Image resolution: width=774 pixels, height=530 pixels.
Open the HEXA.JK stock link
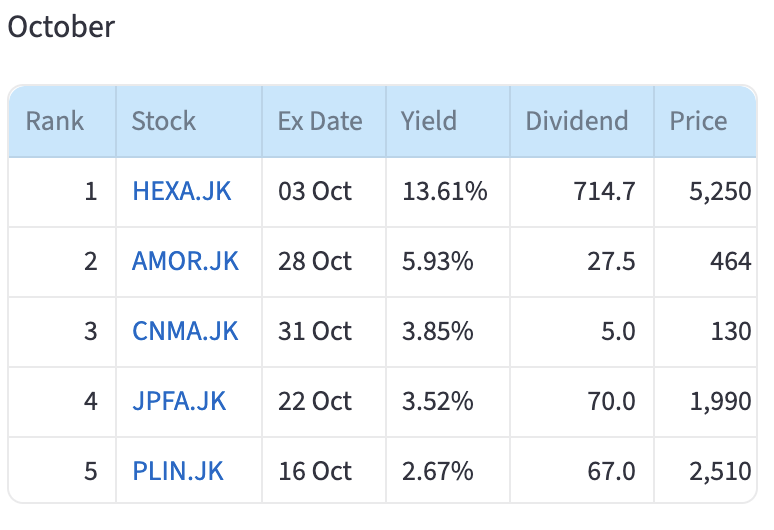click(x=181, y=191)
